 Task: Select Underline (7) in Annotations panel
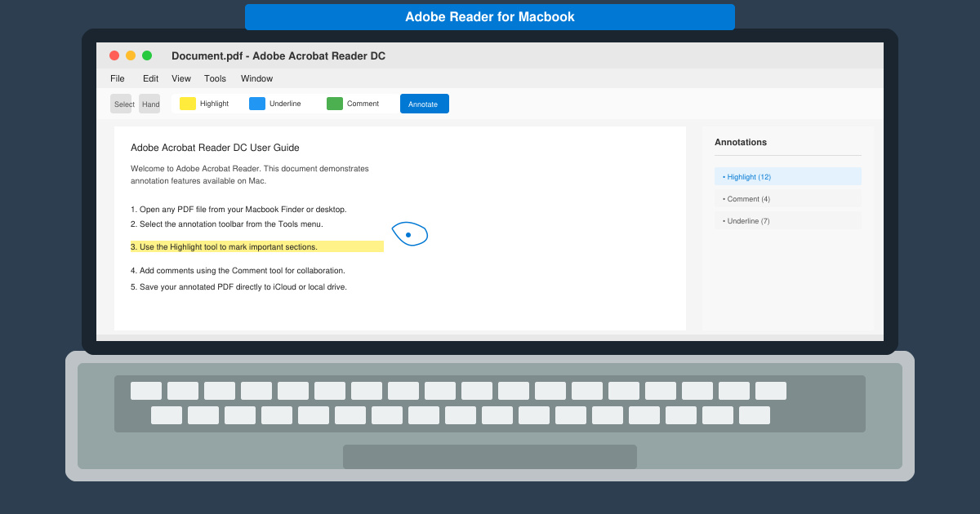[788, 220]
